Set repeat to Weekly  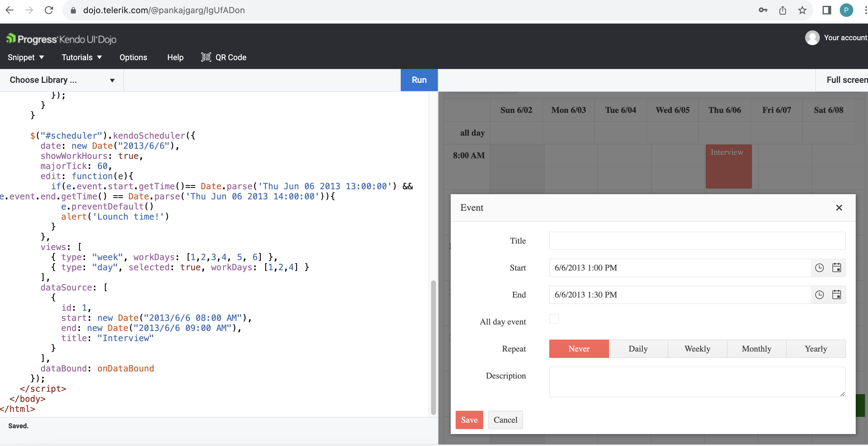point(697,349)
